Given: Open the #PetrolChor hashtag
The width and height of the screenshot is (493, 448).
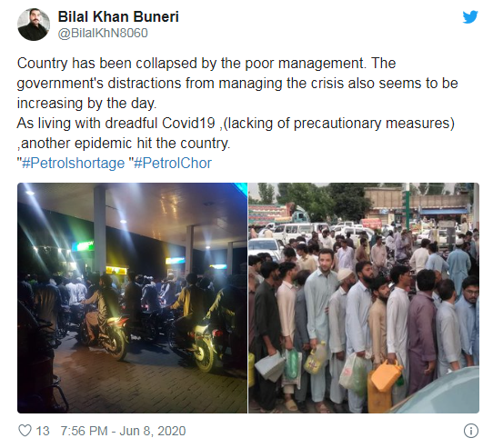Looking at the screenshot, I should [173, 163].
